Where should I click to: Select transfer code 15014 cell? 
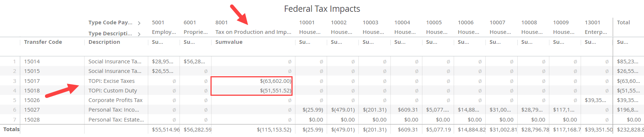pos(32,62)
